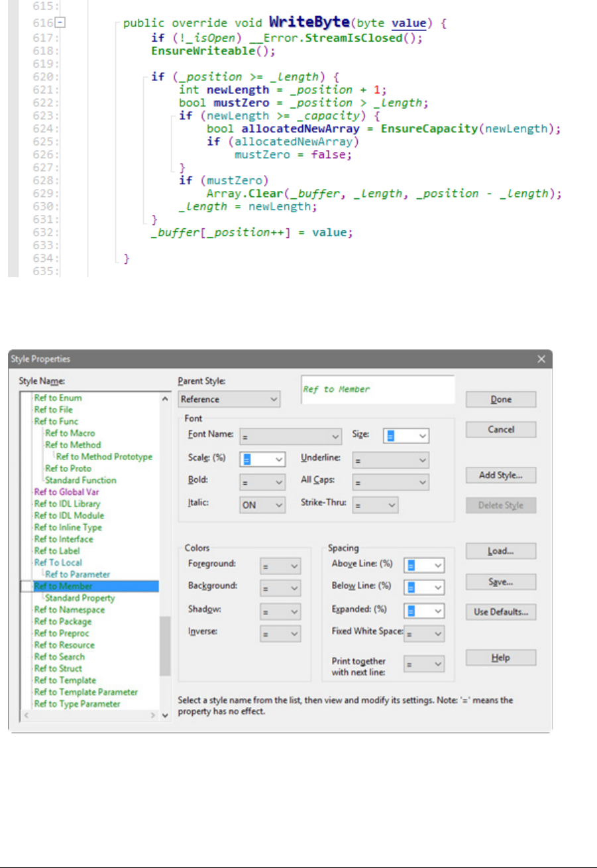
Task: Open the Font Name dropdown
Action: click(x=291, y=436)
